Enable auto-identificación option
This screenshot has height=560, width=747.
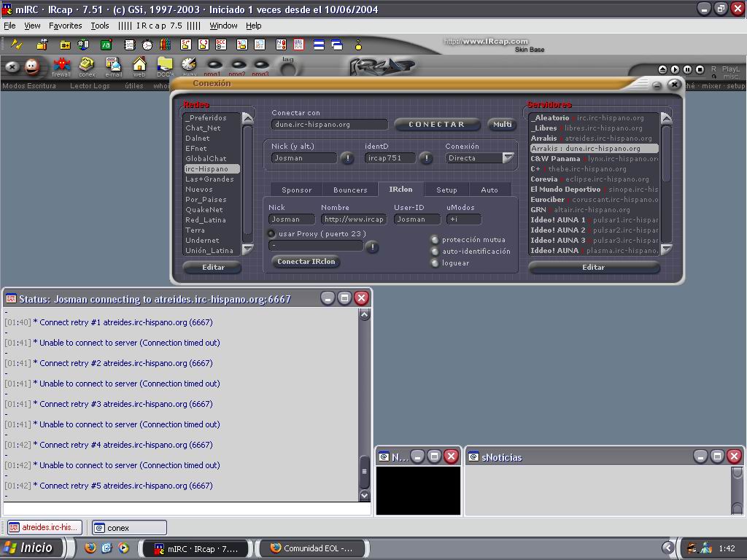pyautogui.click(x=435, y=251)
